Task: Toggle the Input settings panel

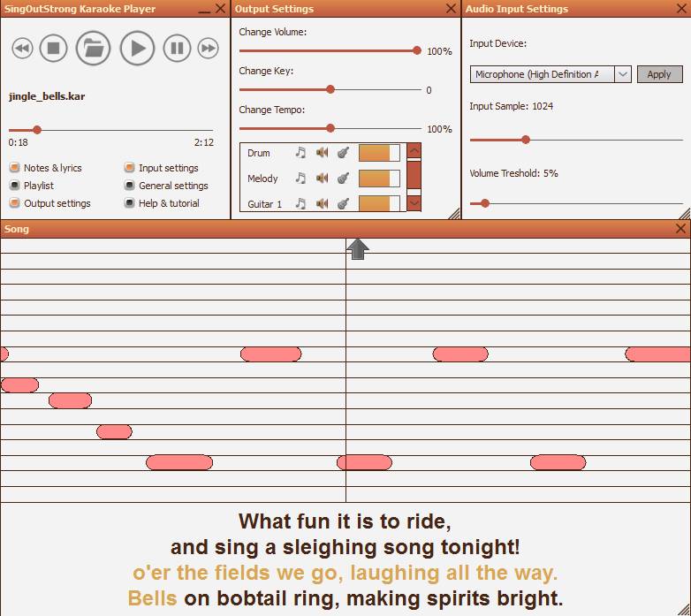Action: (x=162, y=168)
